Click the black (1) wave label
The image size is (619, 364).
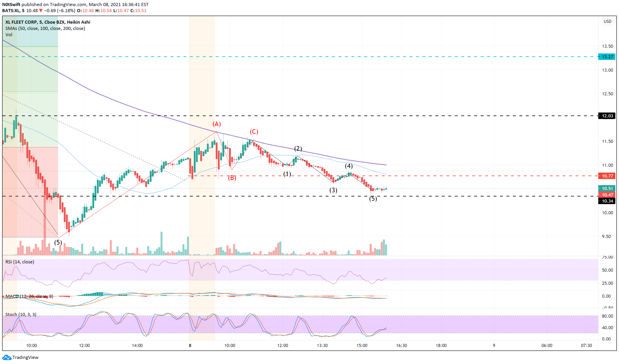[x=287, y=174]
